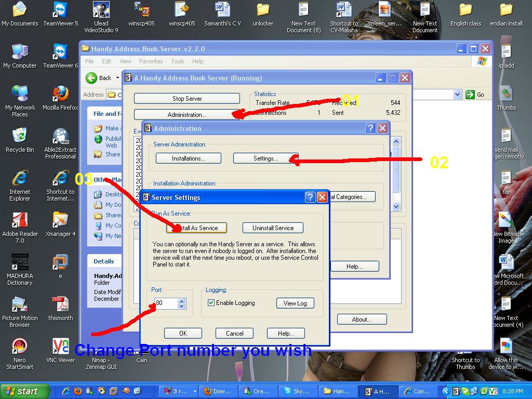Open Thumbs desktop icon
The width and height of the screenshot is (532, 399).
[506, 98]
